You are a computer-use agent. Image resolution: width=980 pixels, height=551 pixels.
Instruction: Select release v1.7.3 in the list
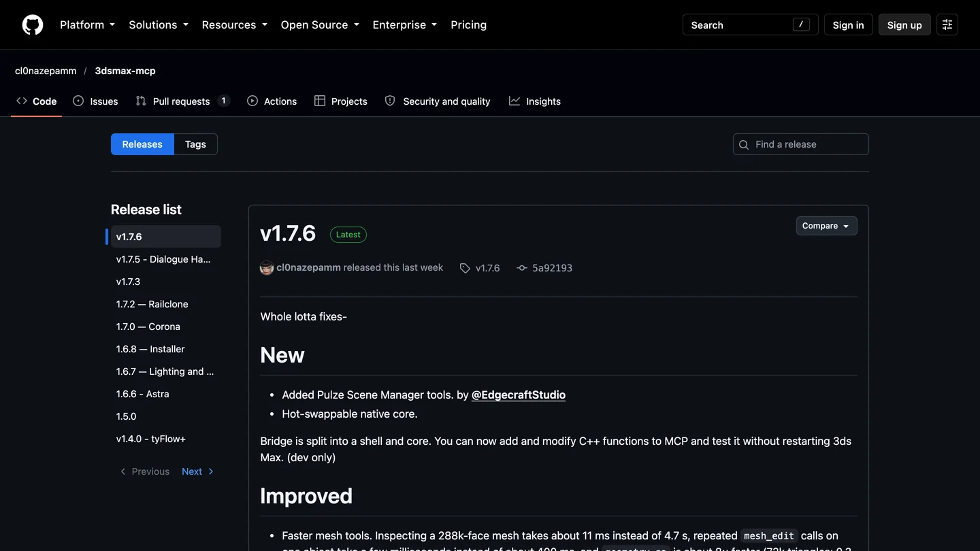coord(166,282)
